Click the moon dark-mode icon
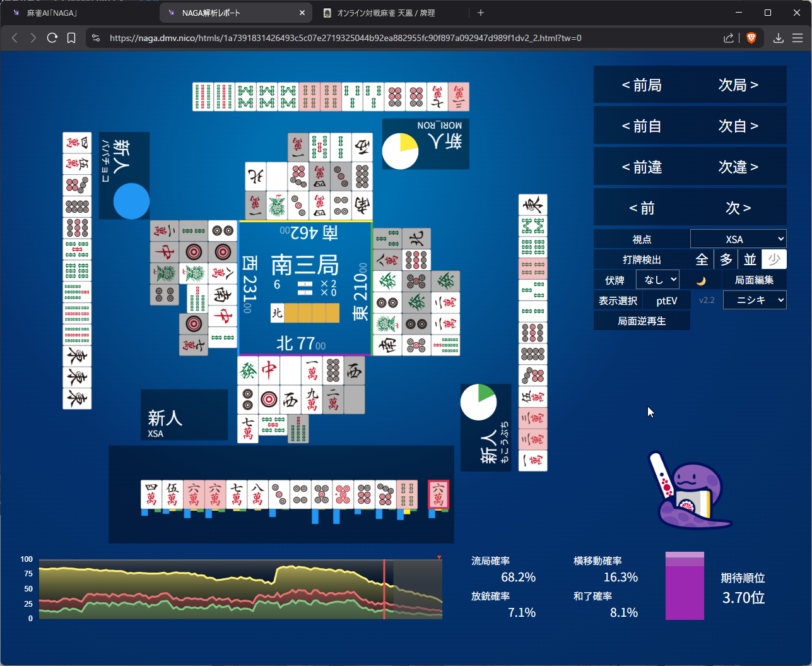The image size is (812, 666). click(701, 280)
